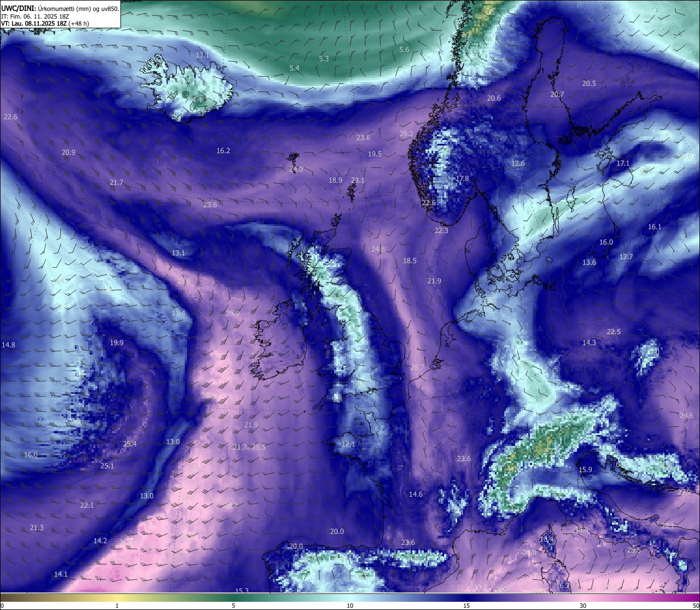
Task: Click the 5.6 value on the map
Action: (x=404, y=50)
